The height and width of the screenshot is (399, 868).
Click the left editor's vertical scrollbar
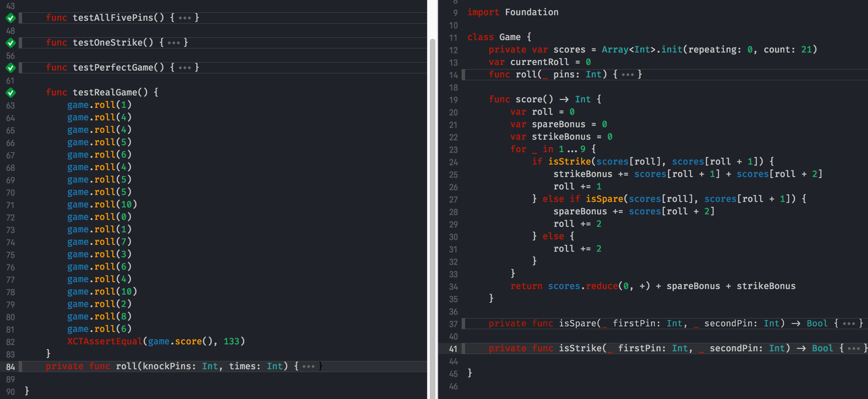tap(432, 207)
